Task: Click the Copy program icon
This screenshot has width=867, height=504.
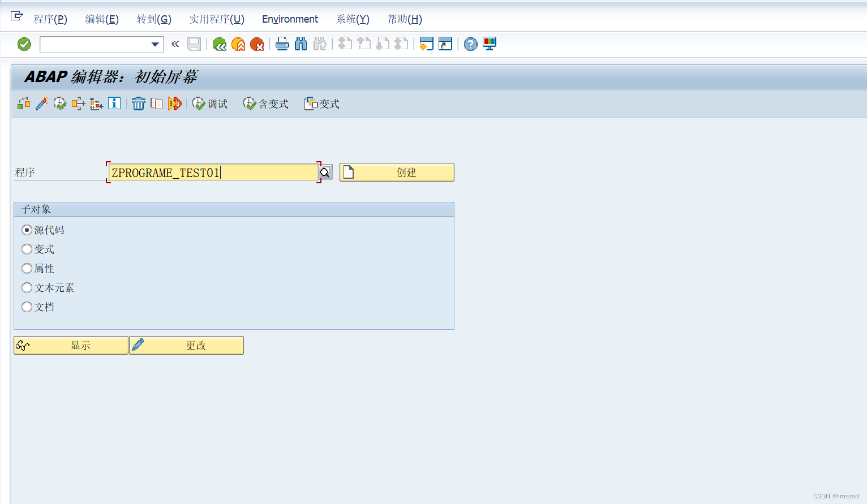Action: coord(157,104)
